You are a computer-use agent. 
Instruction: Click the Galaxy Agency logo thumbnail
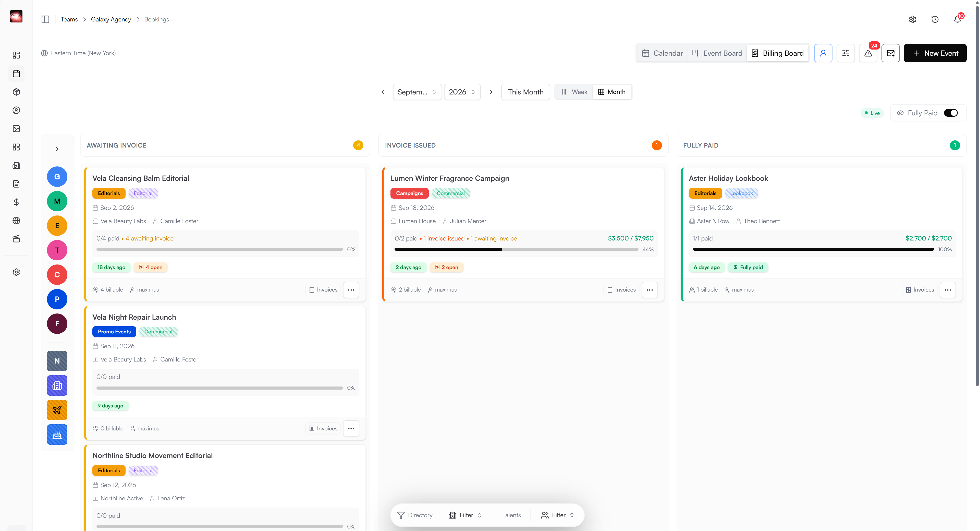16,16
